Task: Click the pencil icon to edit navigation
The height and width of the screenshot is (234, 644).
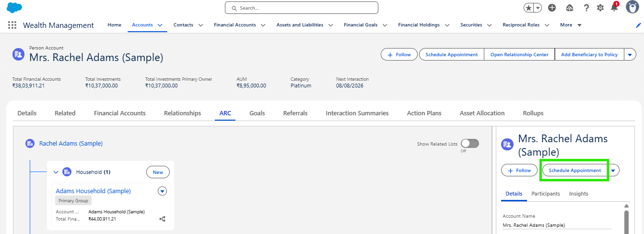Action: (x=638, y=25)
